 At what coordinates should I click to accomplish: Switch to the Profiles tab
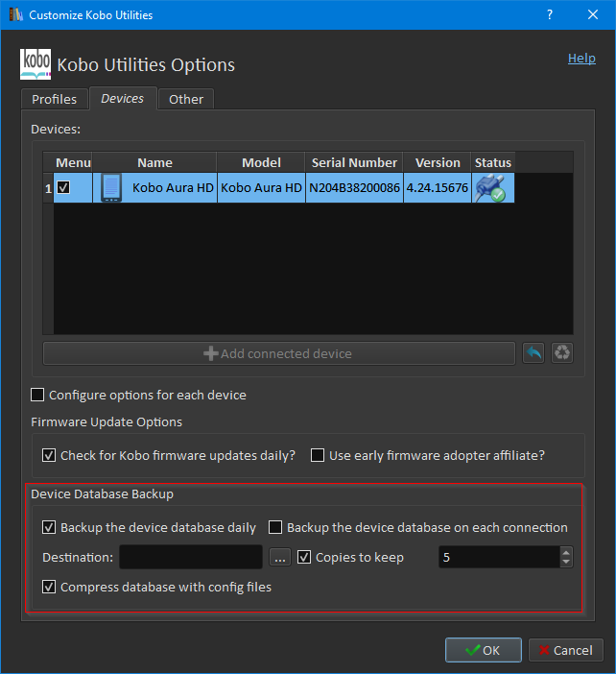tap(55, 99)
